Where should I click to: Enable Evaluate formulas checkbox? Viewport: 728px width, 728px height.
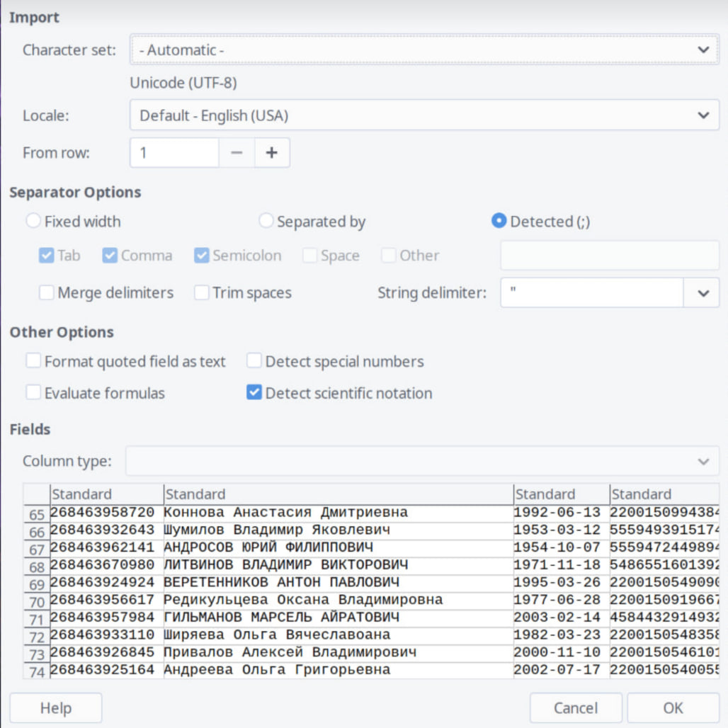(33, 393)
